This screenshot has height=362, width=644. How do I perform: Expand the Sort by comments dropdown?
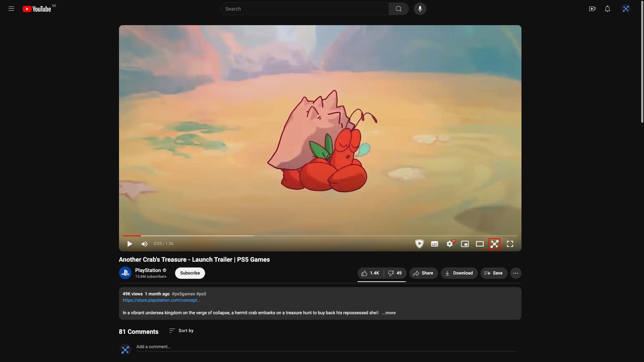pos(181,331)
